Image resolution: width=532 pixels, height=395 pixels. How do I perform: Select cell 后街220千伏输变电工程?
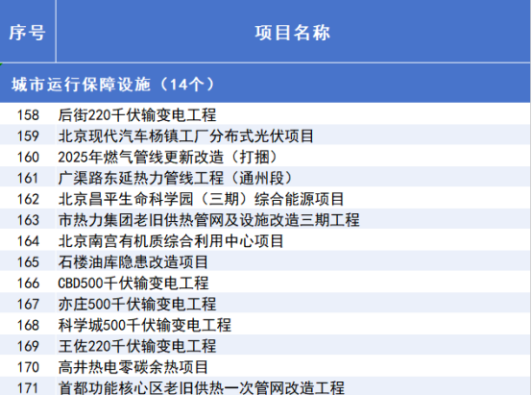[x=293, y=114]
